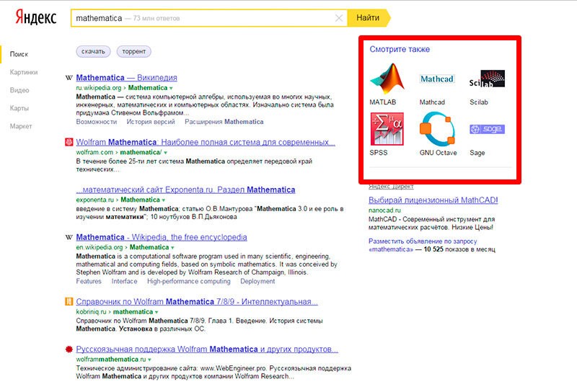Open the Features sitelink
Screen dimensions: 577x392
tap(89, 281)
